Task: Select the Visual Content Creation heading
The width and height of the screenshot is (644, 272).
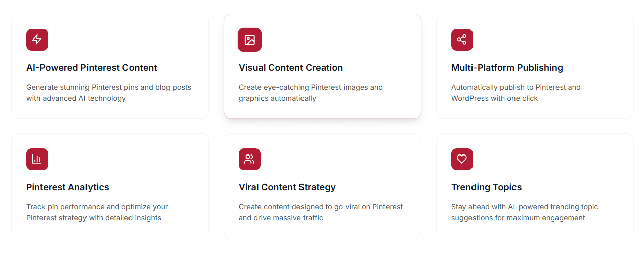Action: coord(291,68)
